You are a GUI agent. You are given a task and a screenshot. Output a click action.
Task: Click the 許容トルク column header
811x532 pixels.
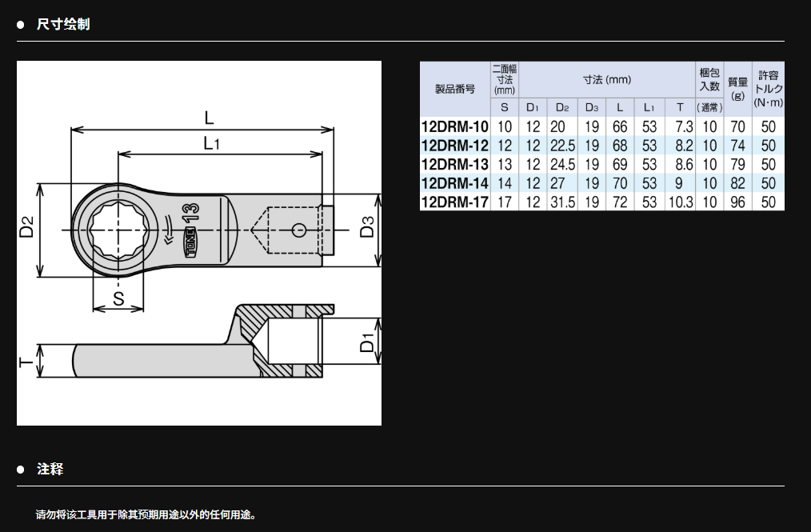coord(769,88)
